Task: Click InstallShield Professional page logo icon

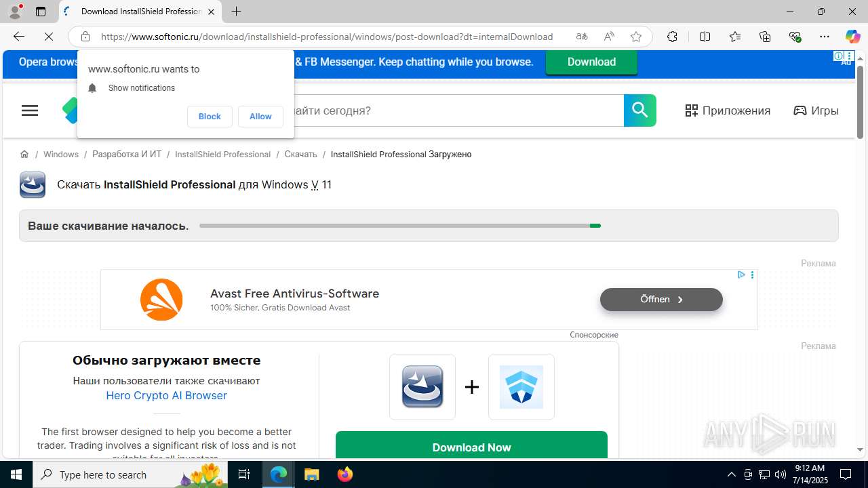Action: 33,185
